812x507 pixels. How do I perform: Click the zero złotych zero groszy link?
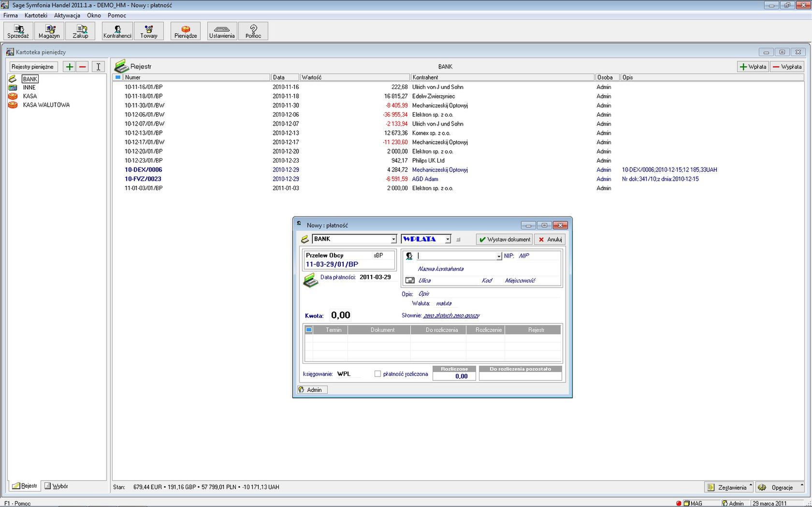pyautogui.click(x=451, y=316)
